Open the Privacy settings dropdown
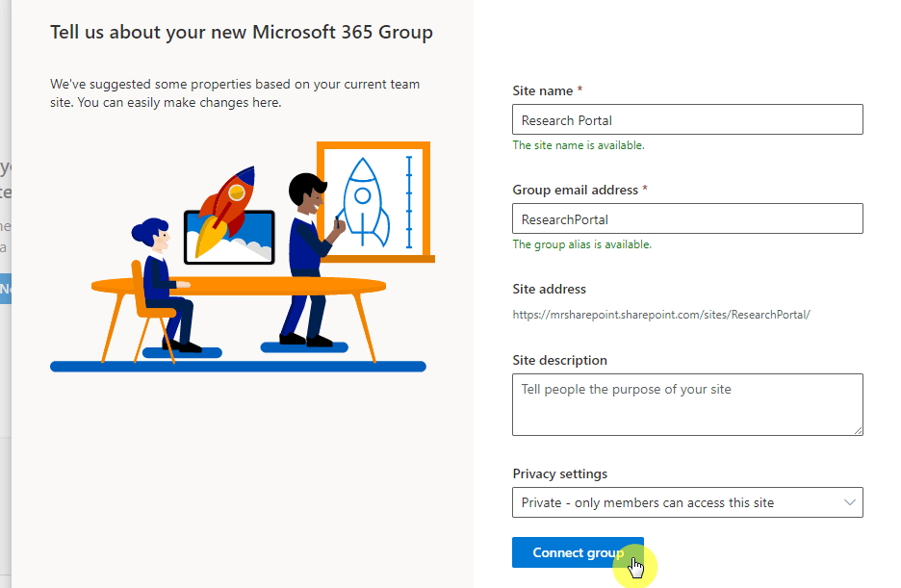901x588 pixels. [x=687, y=502]
